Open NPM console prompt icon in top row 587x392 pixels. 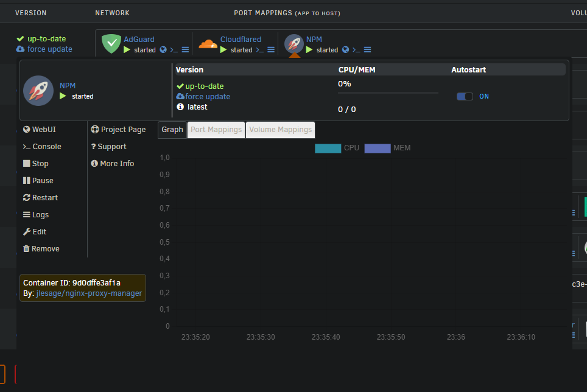pyautogui.click(x=356, y=50)
